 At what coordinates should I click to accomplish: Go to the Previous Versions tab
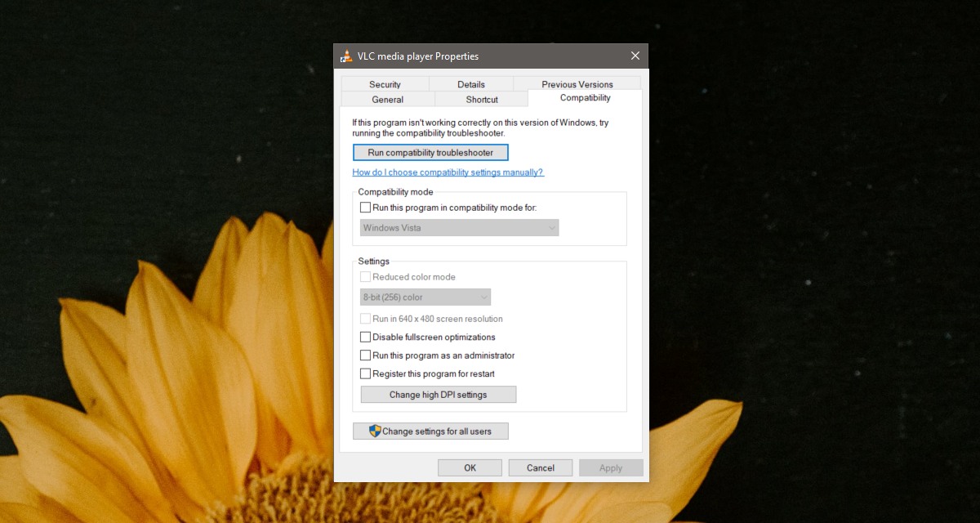click(577, 84)
